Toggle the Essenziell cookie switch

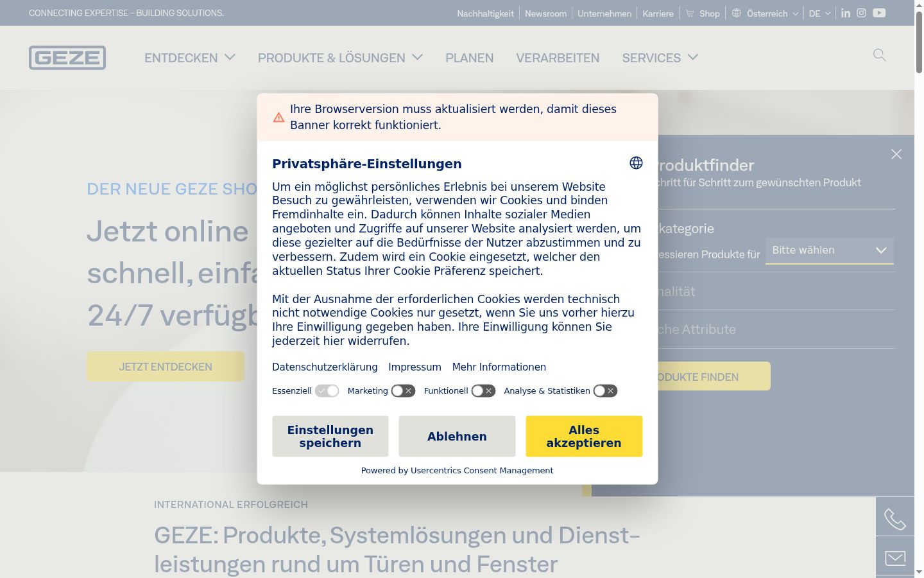click(327, 391)
